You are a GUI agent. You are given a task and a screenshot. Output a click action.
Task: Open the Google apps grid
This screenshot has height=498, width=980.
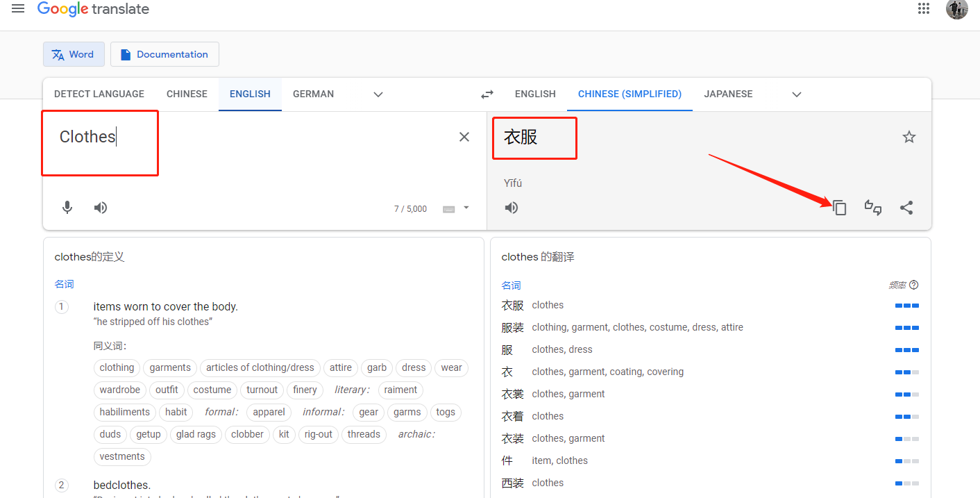(x=923, y=9)
